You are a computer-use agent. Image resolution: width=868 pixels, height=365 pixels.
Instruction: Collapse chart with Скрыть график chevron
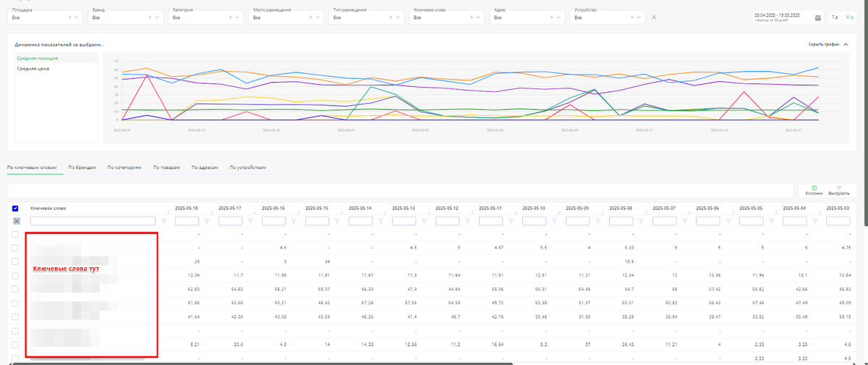[x=846, y=44]
